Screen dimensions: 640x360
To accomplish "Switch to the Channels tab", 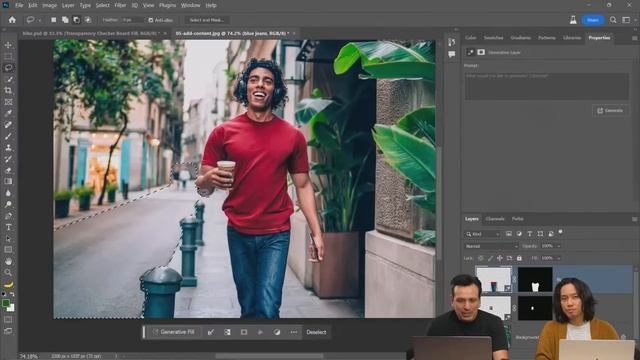I will (x=495, y=219).
